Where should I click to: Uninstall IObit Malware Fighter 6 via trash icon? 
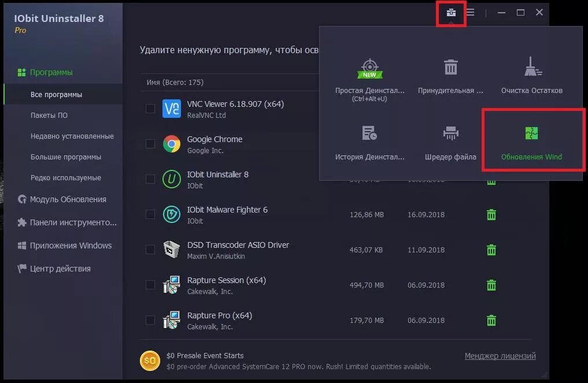tap(491, 215)
